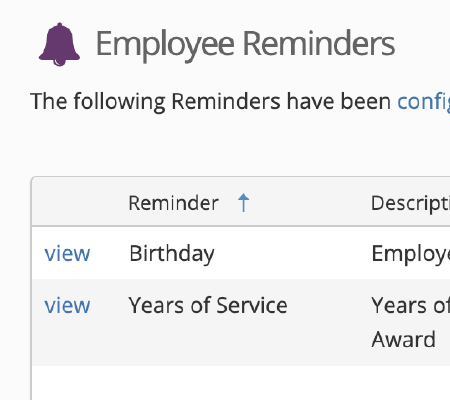450x400 pixels.
Task: Click the blue ascending sort arrow
Action: point(243,202)
